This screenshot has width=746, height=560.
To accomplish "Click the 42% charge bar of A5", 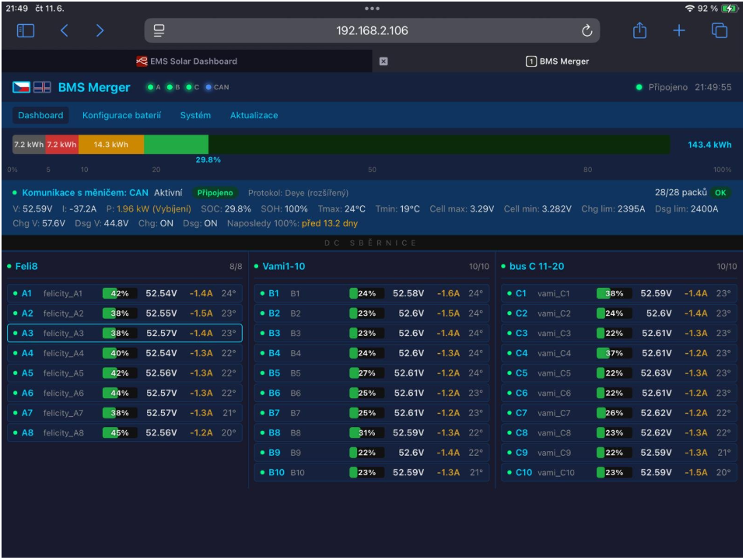I will click(x=120, y=373).
